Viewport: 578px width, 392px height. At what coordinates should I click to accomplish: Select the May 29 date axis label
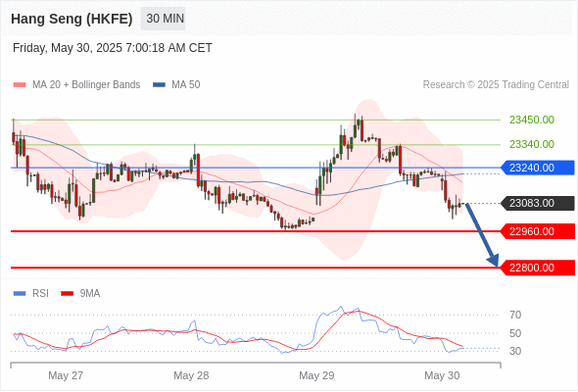click(316, 375)
